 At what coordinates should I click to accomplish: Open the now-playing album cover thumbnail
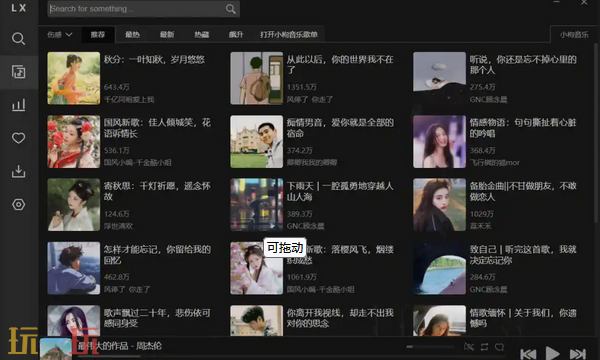pyautogui.click(x=56, y=349)
